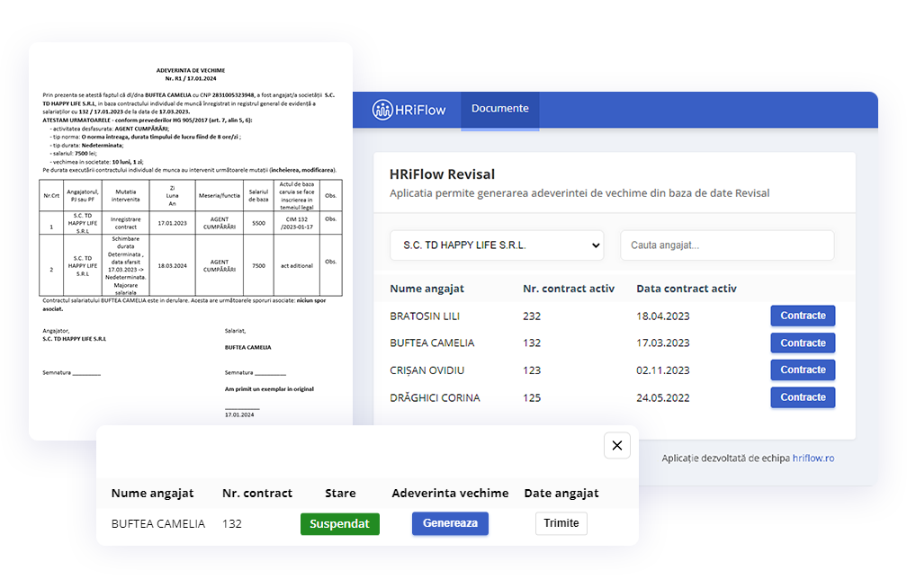Follow the hriflow.ro link
Viewport: 907px width, 588px height.
(813, 458)
